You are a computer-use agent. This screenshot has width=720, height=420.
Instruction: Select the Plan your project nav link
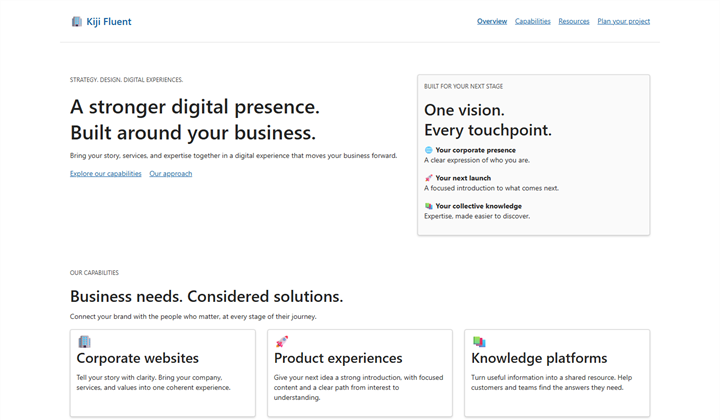click(x=624, y=21)
